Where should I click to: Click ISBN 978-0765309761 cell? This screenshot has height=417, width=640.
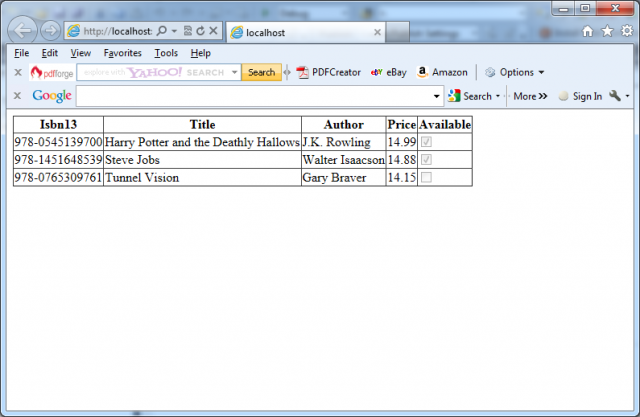click(x=58, y=177)
